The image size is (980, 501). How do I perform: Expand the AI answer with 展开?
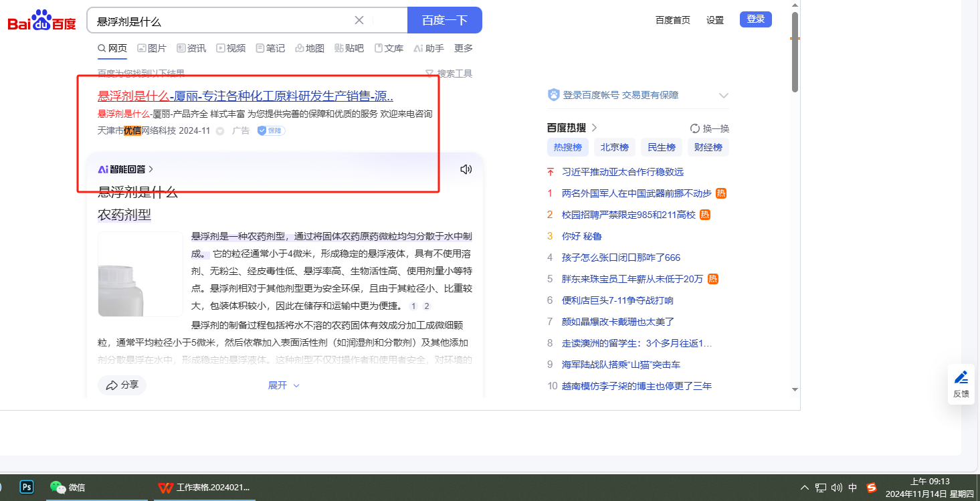coord(284,385)
